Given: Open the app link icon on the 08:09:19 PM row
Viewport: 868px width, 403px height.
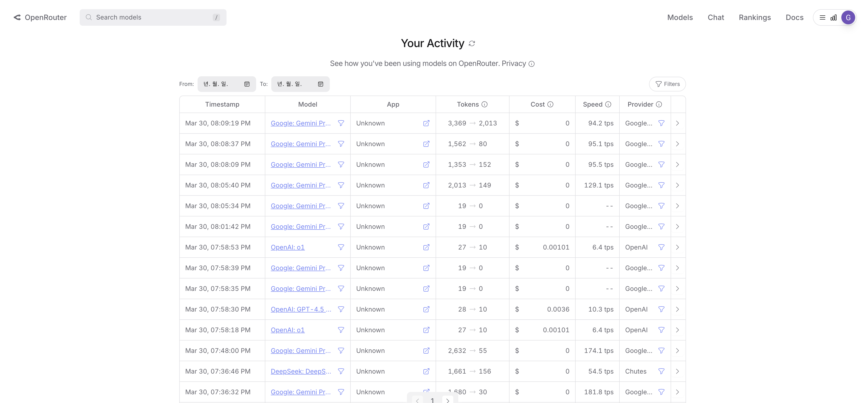Looking at the screenshot, I should tap(426, 123).
